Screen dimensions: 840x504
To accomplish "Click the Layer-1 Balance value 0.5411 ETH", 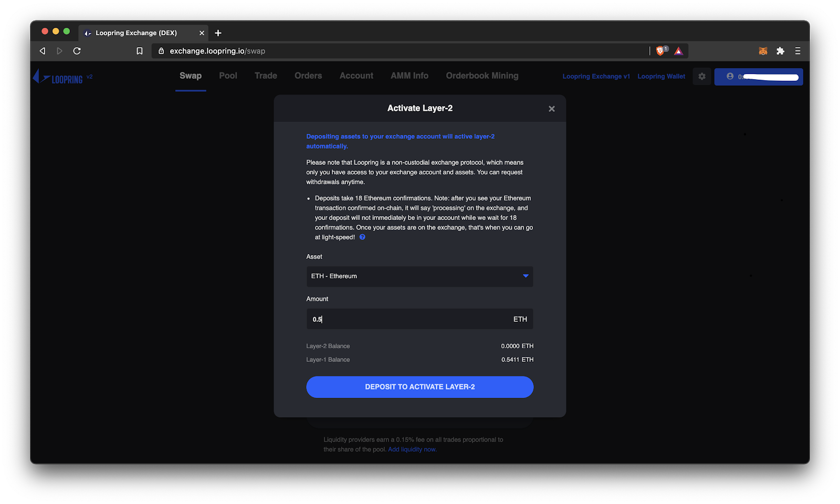I will point(517,360).
